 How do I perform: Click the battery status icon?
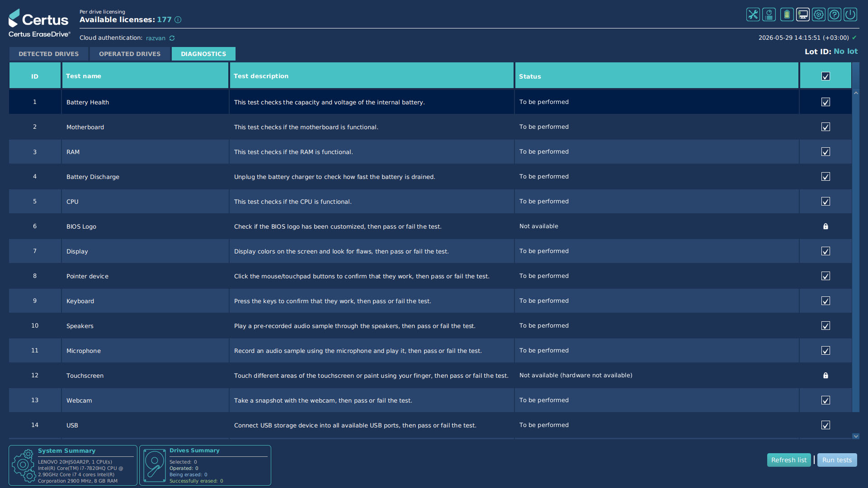pyautogui.click(x=787, y=14)
